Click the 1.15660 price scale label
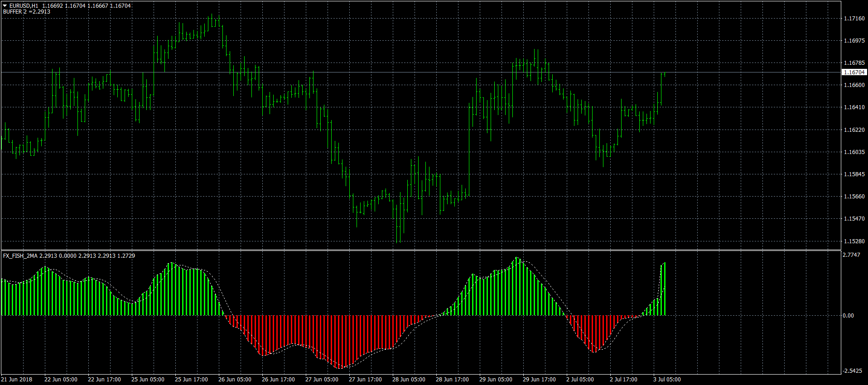The width and height of the screenshot is (868, 385). point(854,197)
